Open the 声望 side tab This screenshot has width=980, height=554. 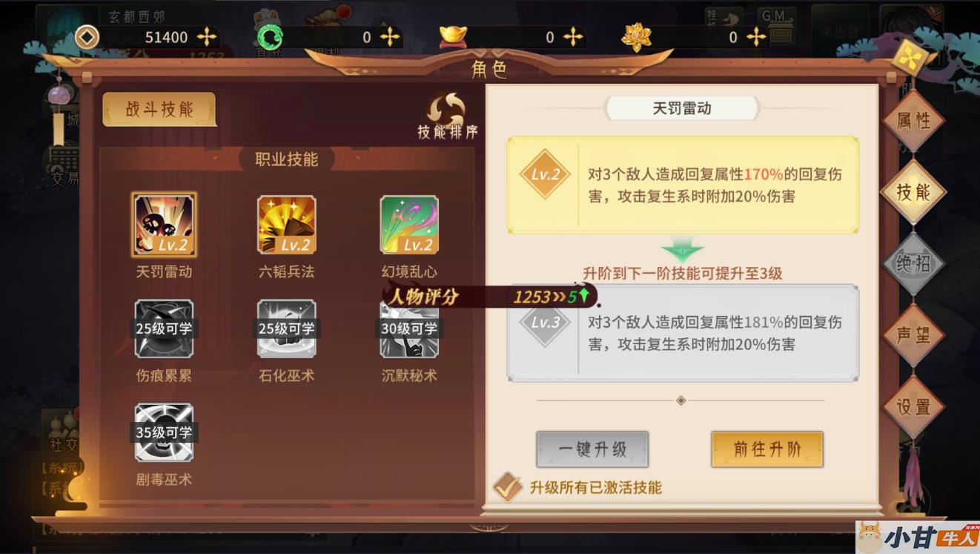[x=913, y=335]
